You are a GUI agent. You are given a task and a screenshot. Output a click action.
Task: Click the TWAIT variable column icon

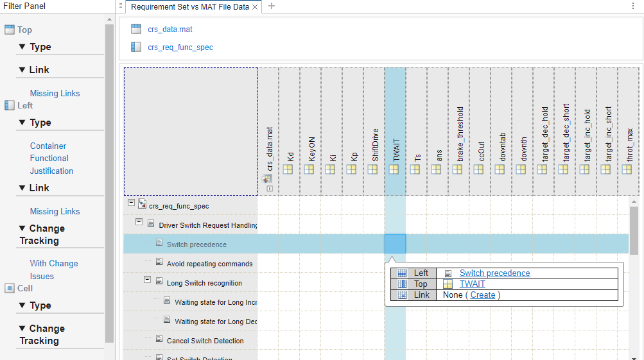394,169
